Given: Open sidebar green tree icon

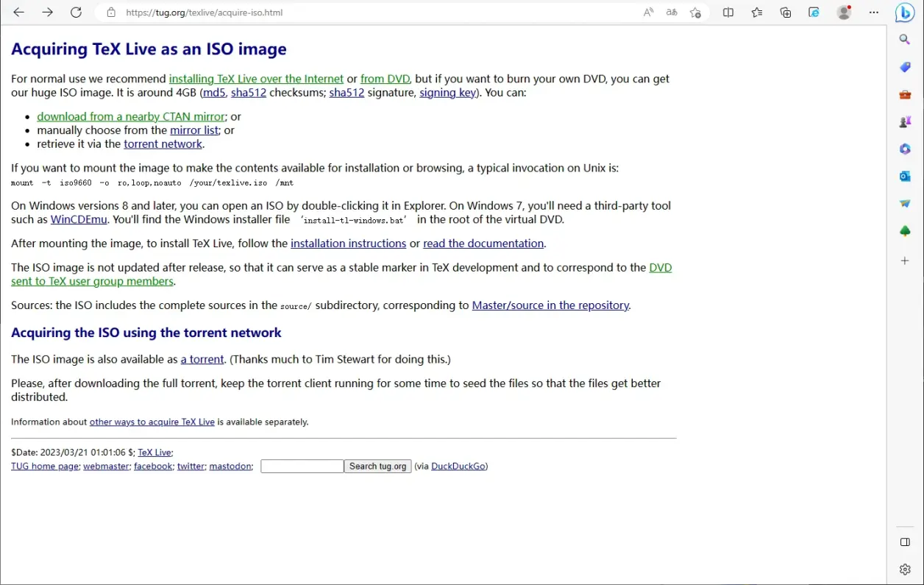Looking at the screenshot, I should pyautogui.click(x=905, y=231).
